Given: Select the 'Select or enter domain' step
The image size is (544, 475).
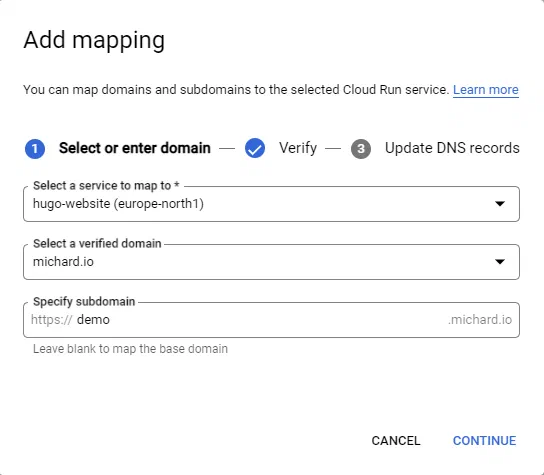Looking at the screenshot, I should (x=135, y=148).
